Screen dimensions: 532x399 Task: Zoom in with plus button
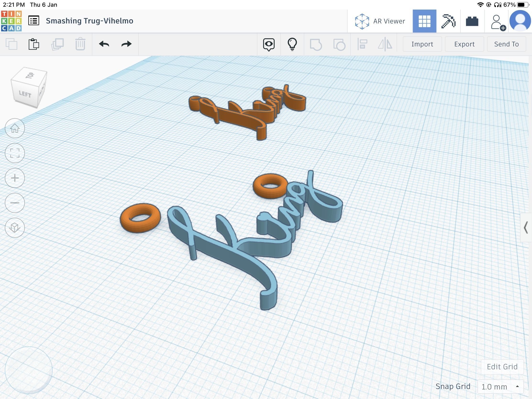(15, 178)
